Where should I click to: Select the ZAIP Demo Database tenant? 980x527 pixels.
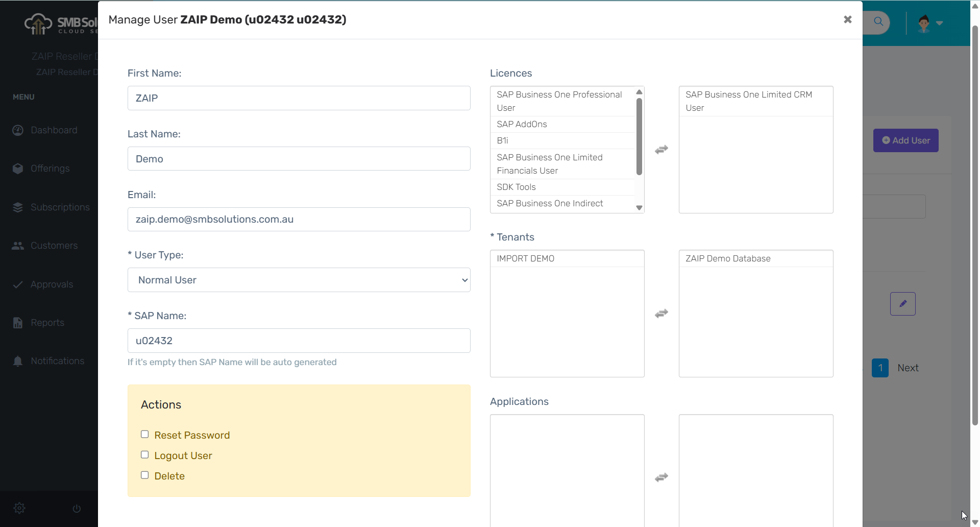pyautogui.click(x=756, y=258)
